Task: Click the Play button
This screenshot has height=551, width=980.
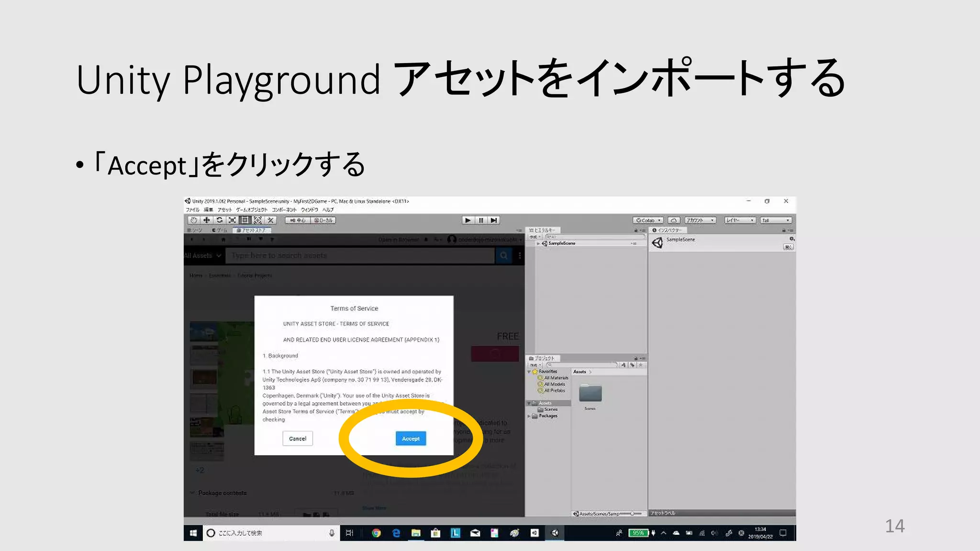Action: [x=468, y=220]
